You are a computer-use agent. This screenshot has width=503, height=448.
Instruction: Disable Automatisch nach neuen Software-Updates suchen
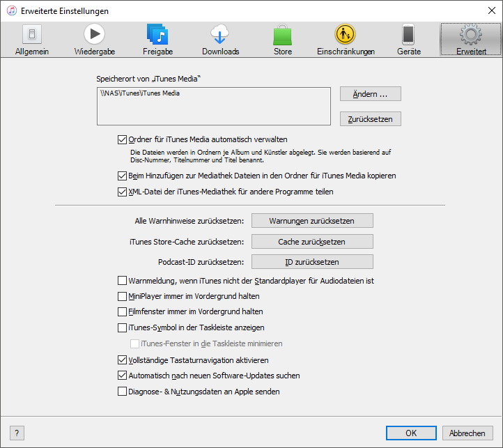click(122, 376)
